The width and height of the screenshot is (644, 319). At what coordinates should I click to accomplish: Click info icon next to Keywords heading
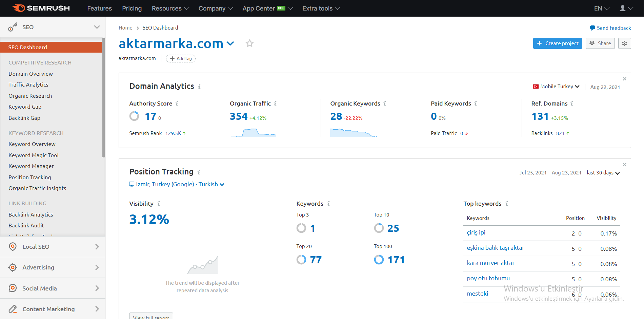click(x=328, y=204)
